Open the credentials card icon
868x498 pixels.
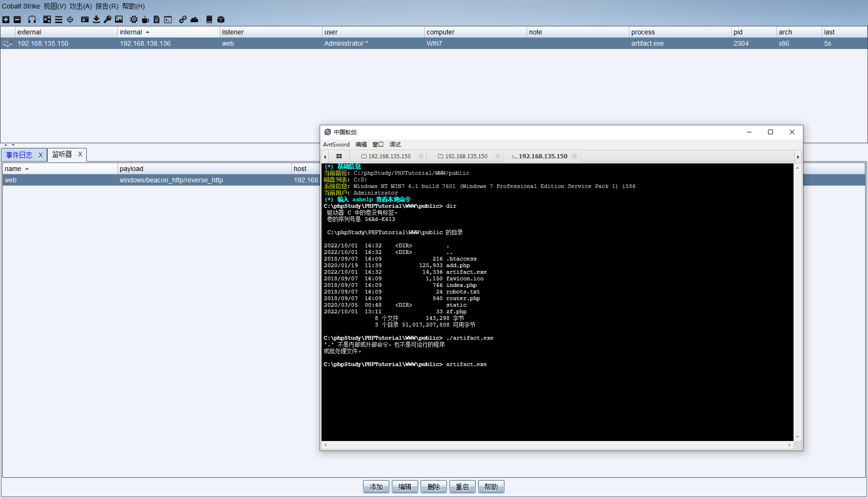coord(85,19)
